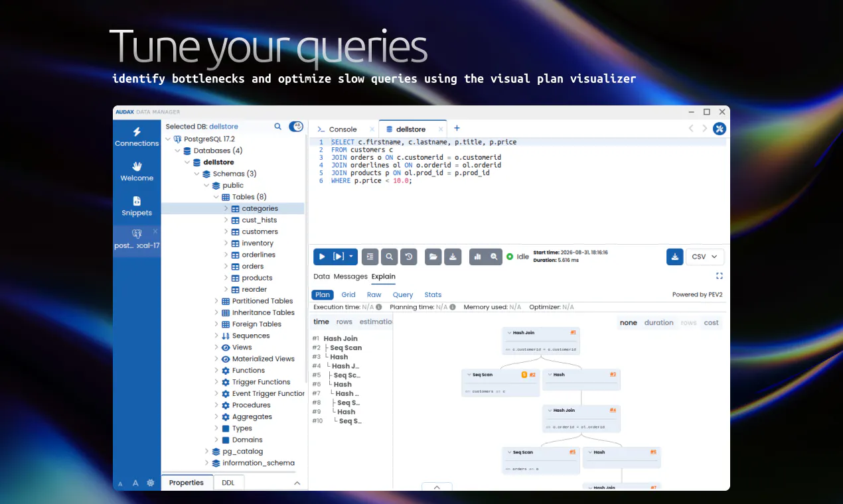
Task: Expand the customers table node
Action: pyautogui.click(x=226, y=231)
